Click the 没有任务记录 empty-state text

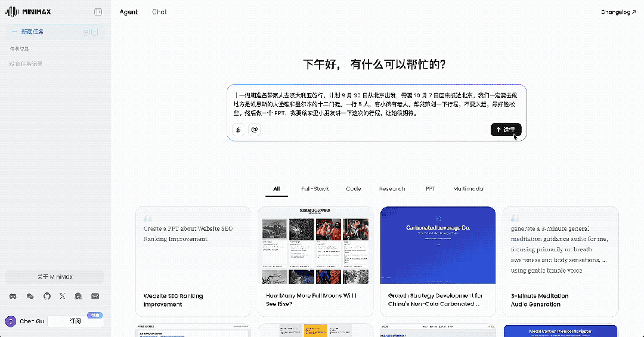26,64
